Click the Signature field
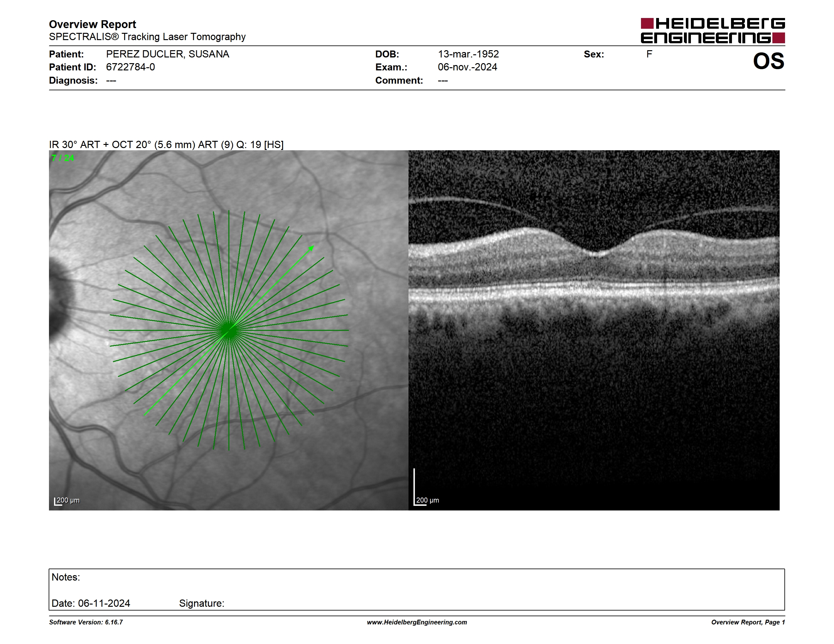Image resolution: width=834 pixels, height=644 pixels. 202,604
